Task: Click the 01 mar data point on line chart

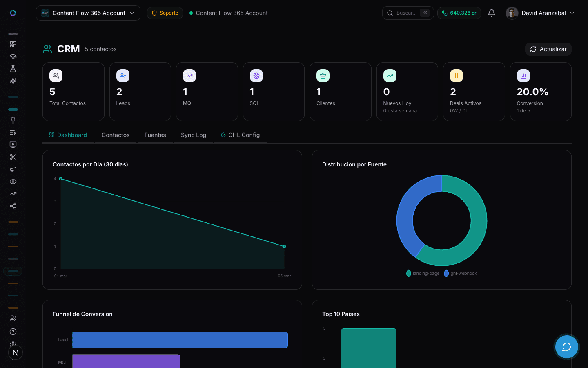Action: 61,179
